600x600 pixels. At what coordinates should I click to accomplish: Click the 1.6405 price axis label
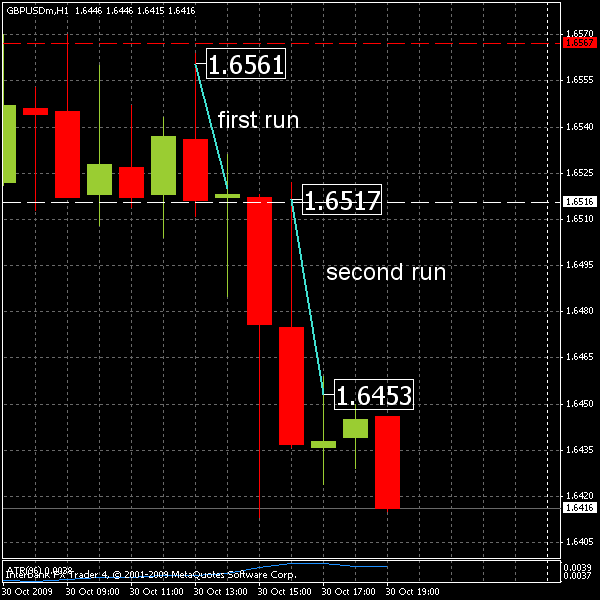coord(579,542)
